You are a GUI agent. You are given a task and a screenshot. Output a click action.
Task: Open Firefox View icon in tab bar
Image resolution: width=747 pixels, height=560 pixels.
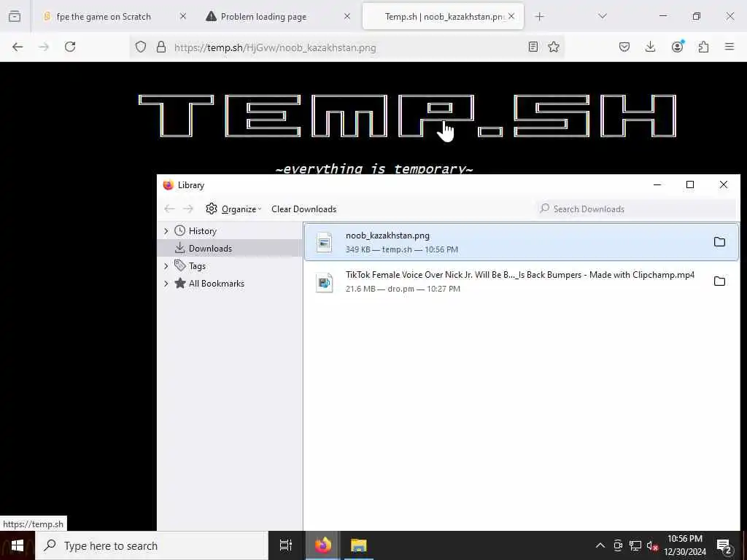15,16
